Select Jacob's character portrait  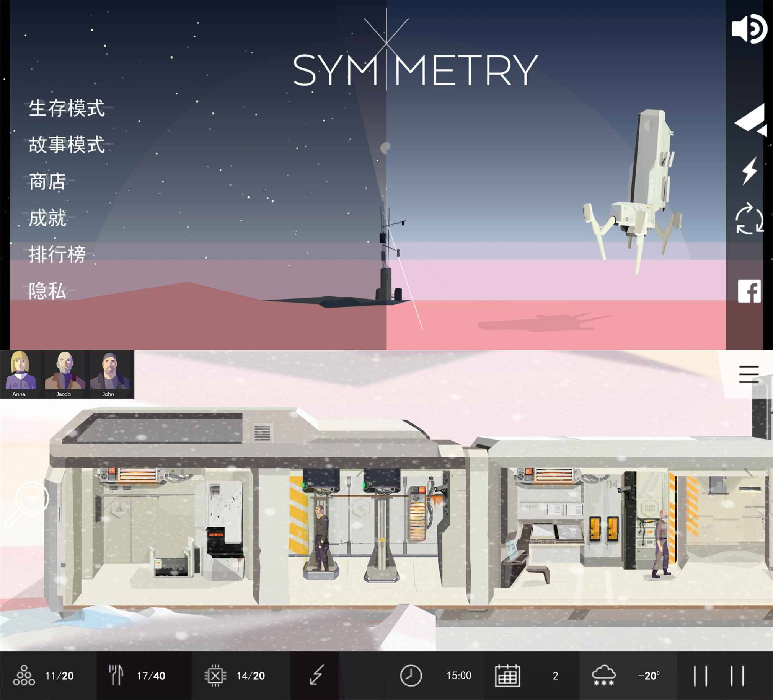point(64,374)
